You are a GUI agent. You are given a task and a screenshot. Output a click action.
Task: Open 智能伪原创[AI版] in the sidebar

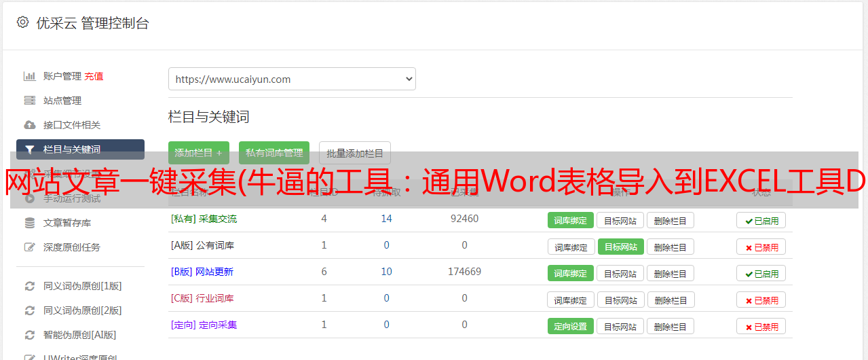pos(80,335)
